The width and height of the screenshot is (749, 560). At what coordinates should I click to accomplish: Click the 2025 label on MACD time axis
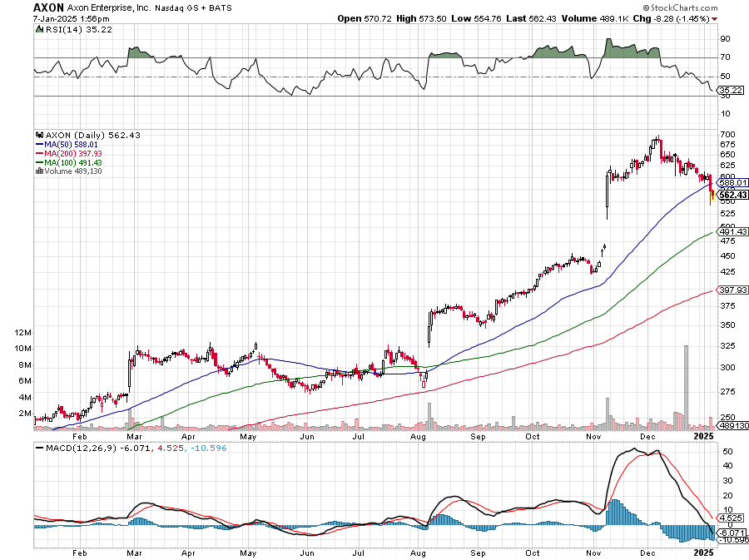point(704,553)
